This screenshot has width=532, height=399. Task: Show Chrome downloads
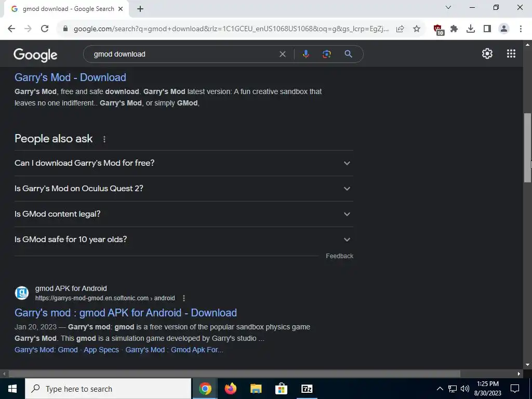click(x=470, y=29)
